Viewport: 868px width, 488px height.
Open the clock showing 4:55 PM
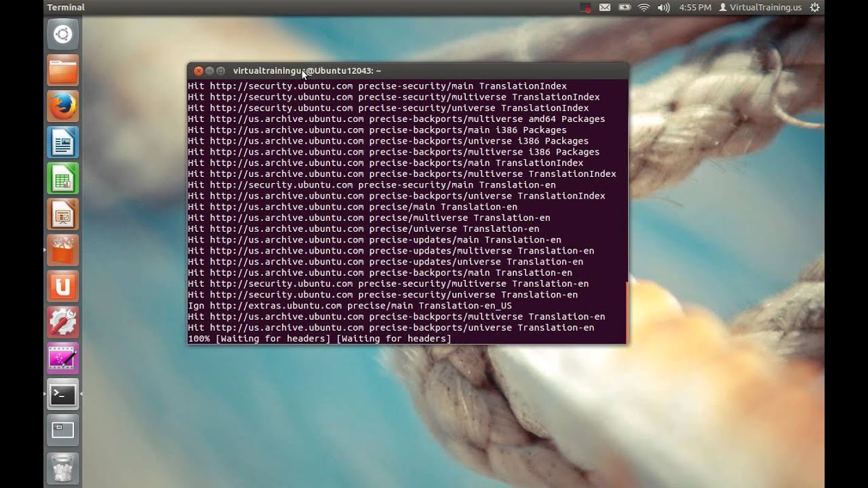(x=695, y=7)
